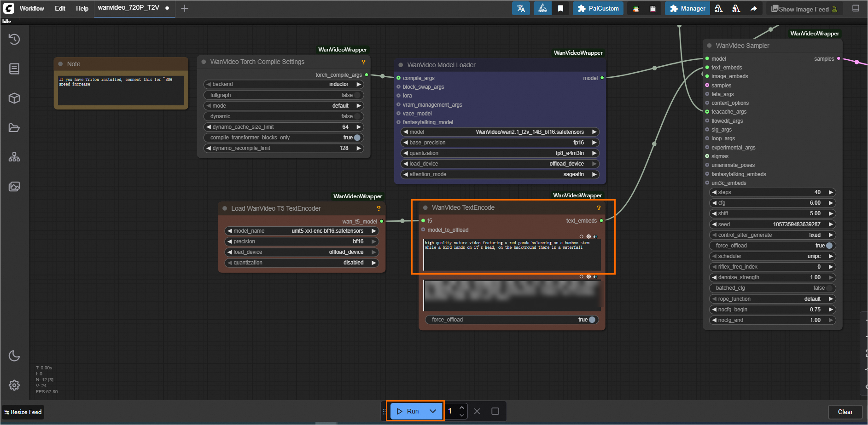868x425 pixels.
Task: Open the node library cube icon
Action: click(14, 98)
